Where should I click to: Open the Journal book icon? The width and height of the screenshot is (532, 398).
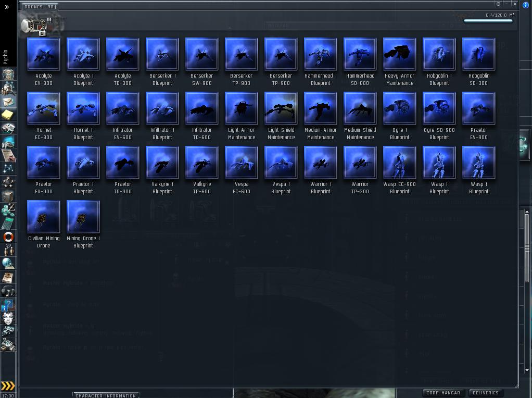[8, 277]
